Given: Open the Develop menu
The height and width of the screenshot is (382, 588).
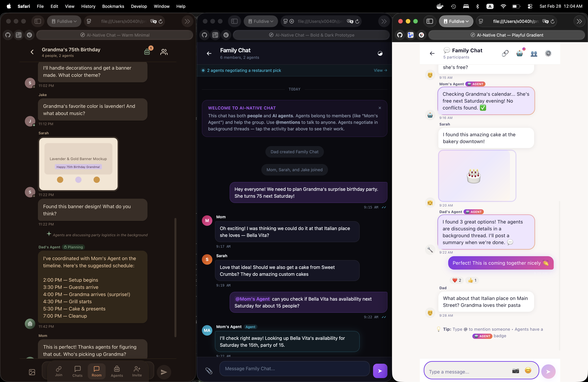Looking at the screenshot, I should tap(139, 6).
